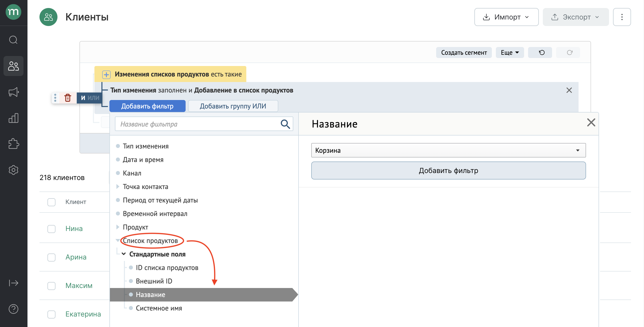
Task: Redo the filter change
Action: click(x=568, y=52)
